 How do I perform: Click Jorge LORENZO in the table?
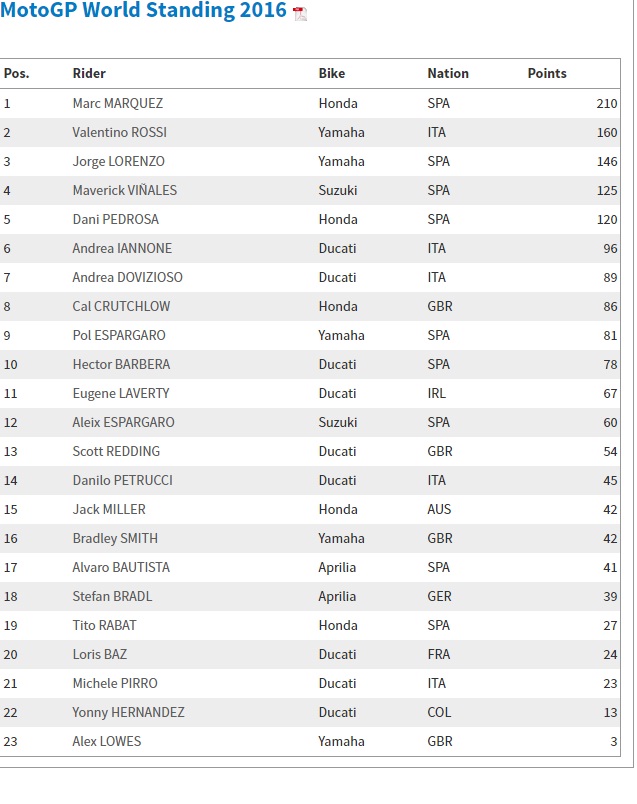tap(118, 162)
